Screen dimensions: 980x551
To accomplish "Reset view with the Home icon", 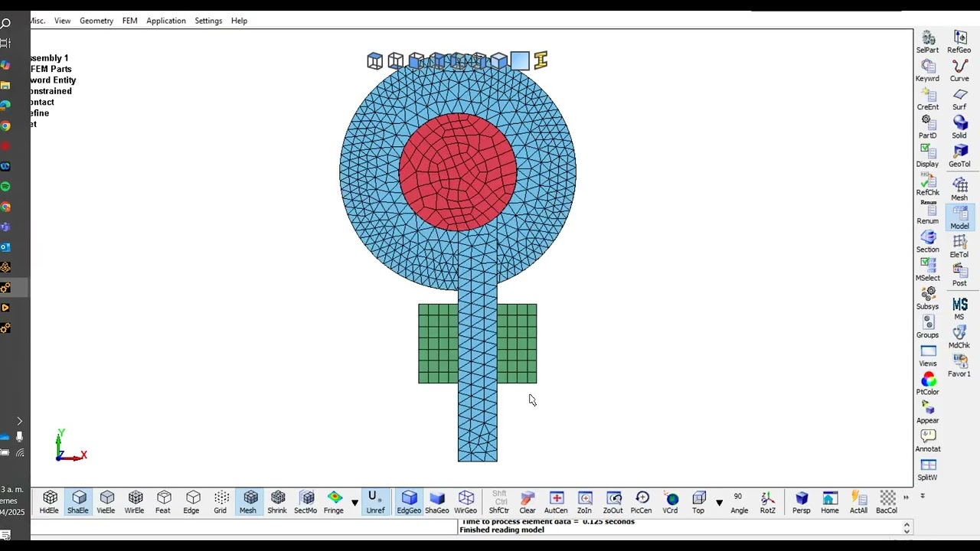I will point(830,503).
